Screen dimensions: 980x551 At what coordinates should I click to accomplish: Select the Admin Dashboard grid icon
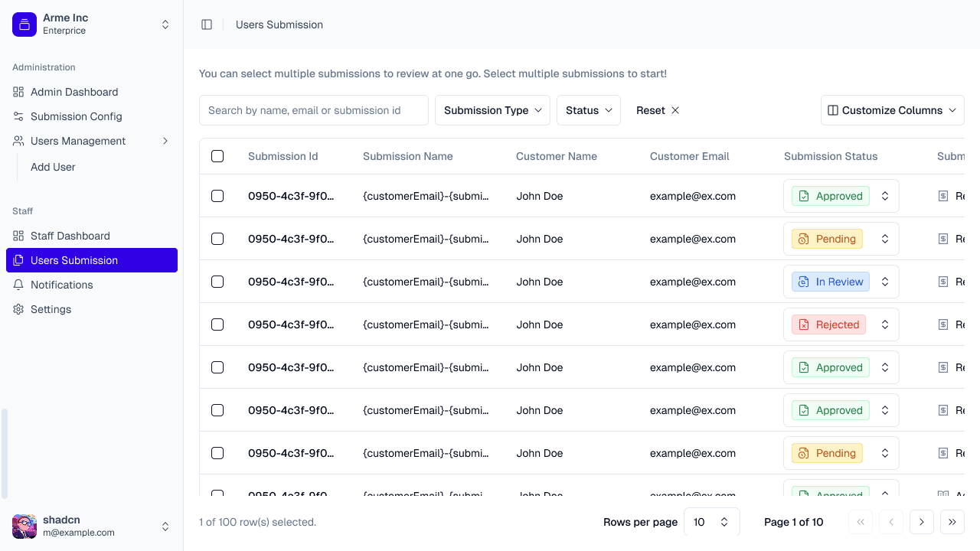pos(17,92)
